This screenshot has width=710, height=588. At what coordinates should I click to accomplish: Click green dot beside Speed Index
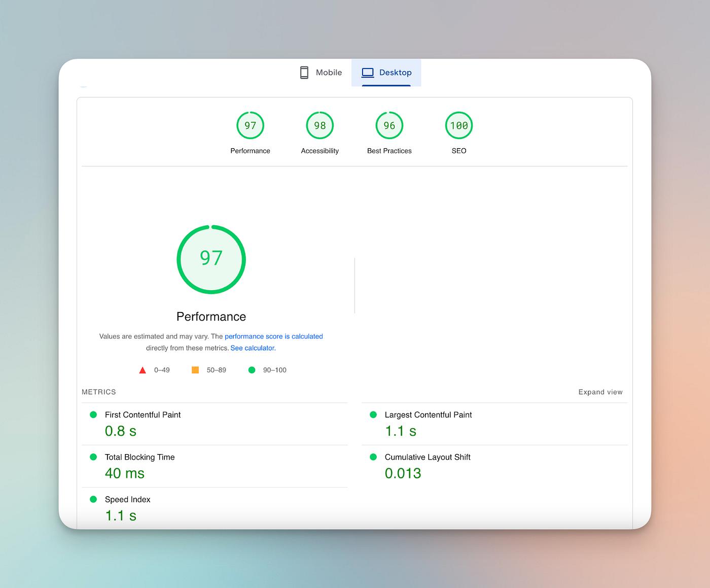(93, 499)
